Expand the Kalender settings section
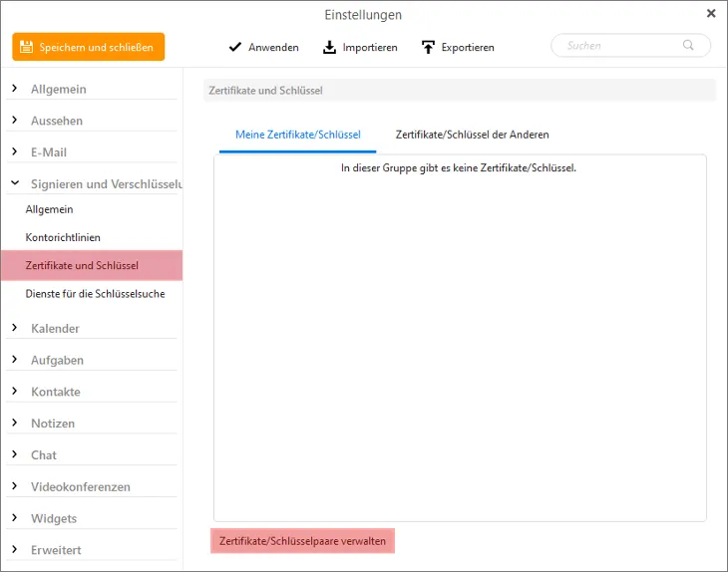 click(x=15, y=328)
